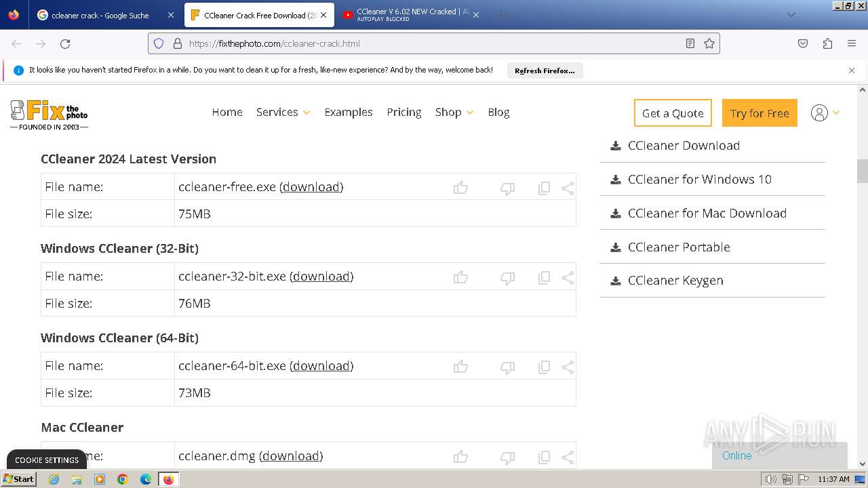Copy the ccleaner-32-bit.exe entry
The height and width of the screenshot is (488, 868).
click(544, 278)
